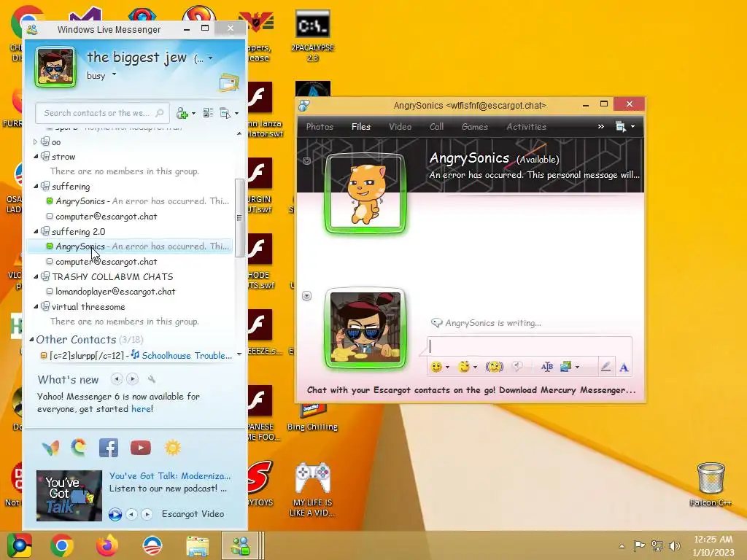The height and width of the screenshot is (560, 747).
Task: Expand the oo contact group
Action: pyautogui.click(x=35, y=142)
